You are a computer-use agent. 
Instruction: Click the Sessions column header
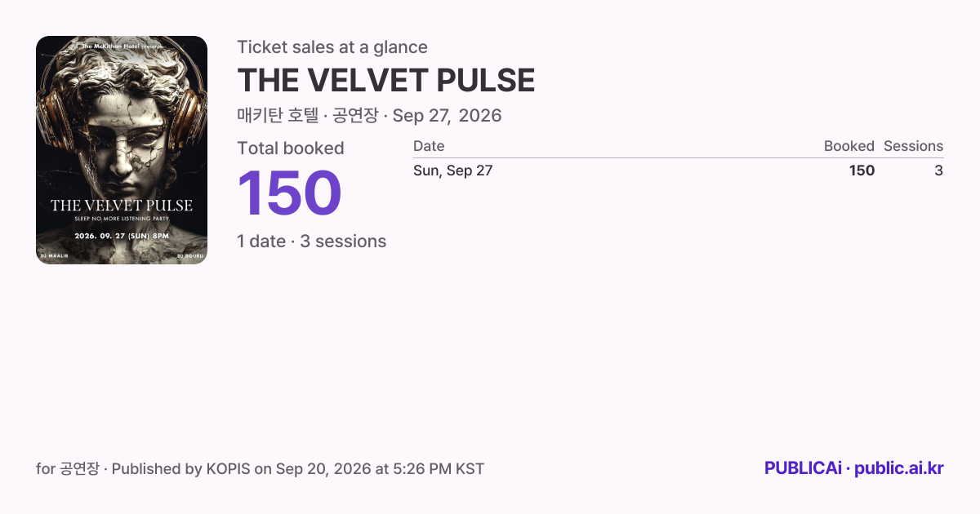(913, 146)
